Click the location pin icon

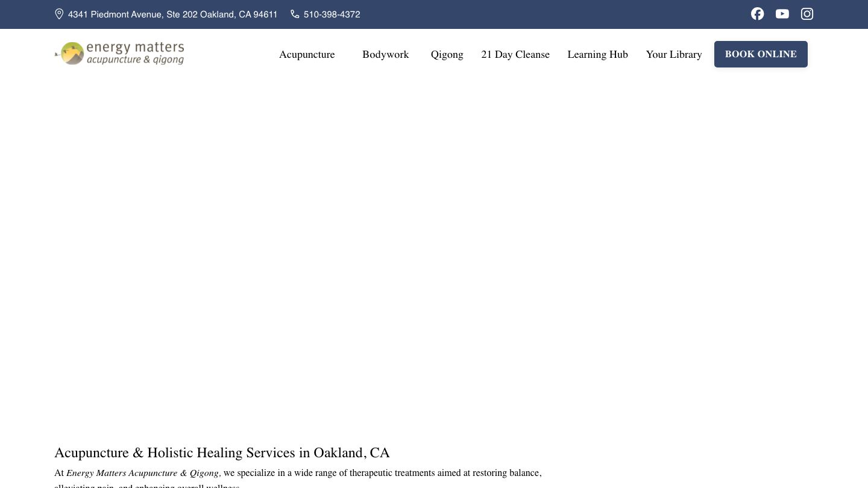point(59,14)
